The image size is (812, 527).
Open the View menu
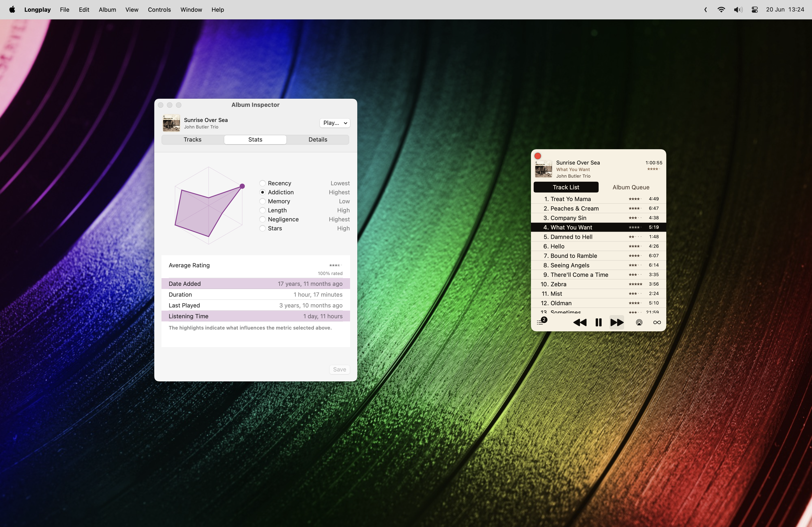[x=132, y=9]
